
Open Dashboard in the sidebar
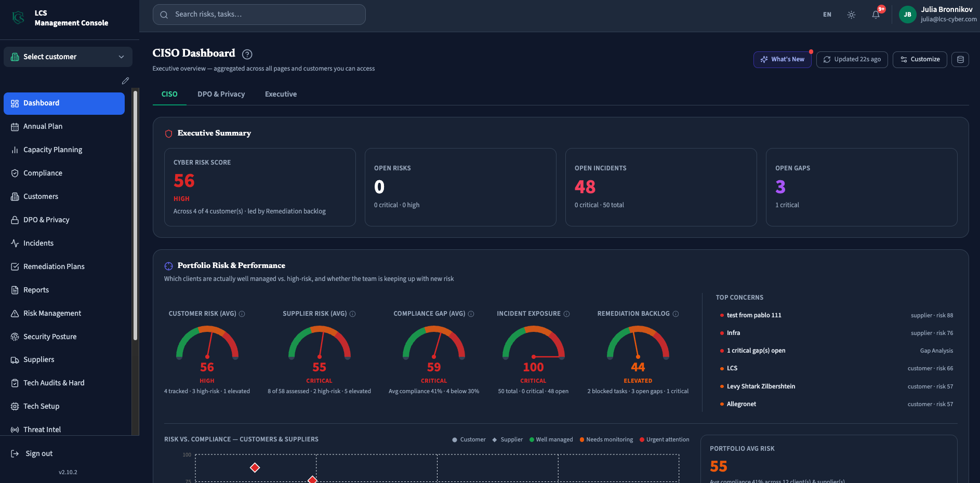64,103
